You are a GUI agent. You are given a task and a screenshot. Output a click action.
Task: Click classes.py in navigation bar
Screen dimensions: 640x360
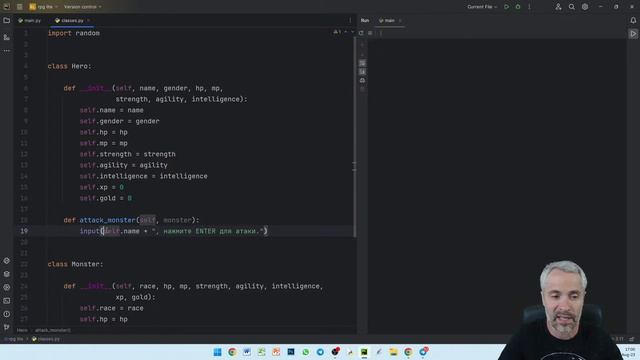tap(46, 339)
